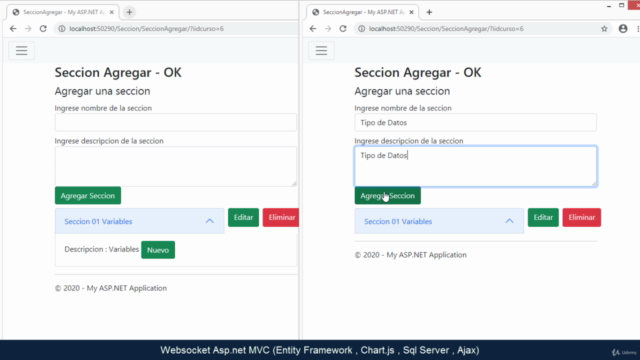Select SeccionAgregar tab in right window

pyautogui.click(x=363, y=12)
